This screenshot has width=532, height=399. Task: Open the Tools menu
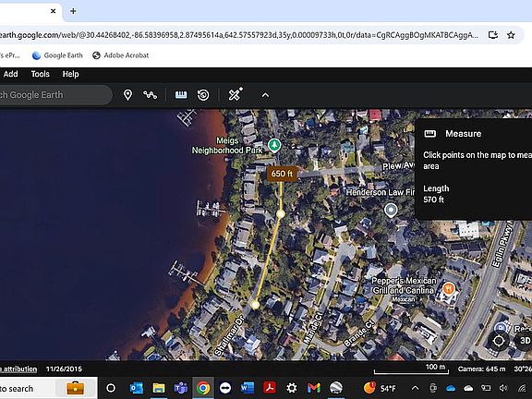40,74
